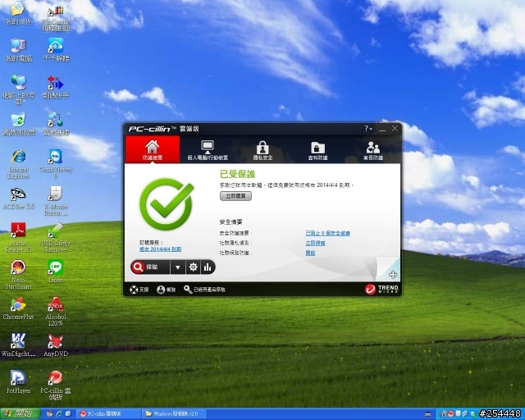Select the X-Mouse Button desktop icon
525x420 pixels.
pos(56,201)
